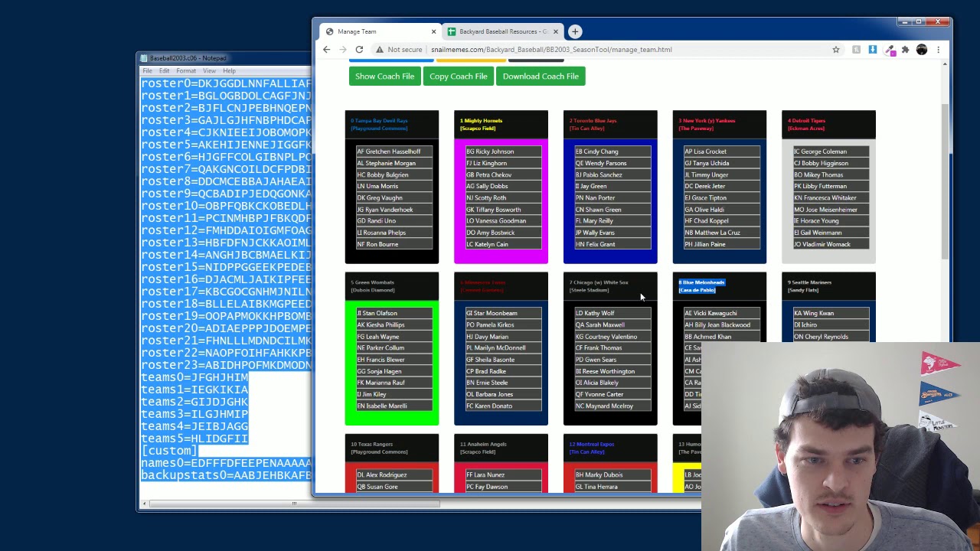Image resolution: width=980 pixels, height=551 pixels.
Task: Select the Montreal Expos team header
Action: click(x=610, y=448)
